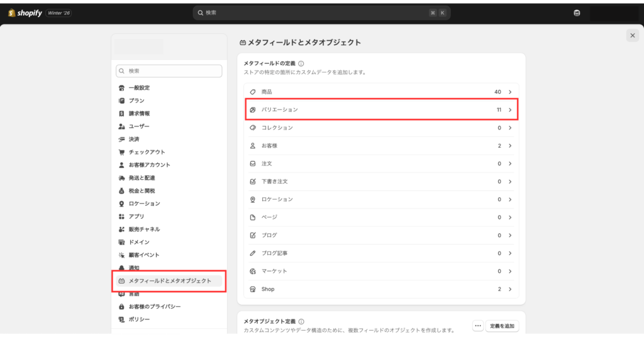
Task: Click the チェックアウト cart icon
Action: [x=121, y=152]
